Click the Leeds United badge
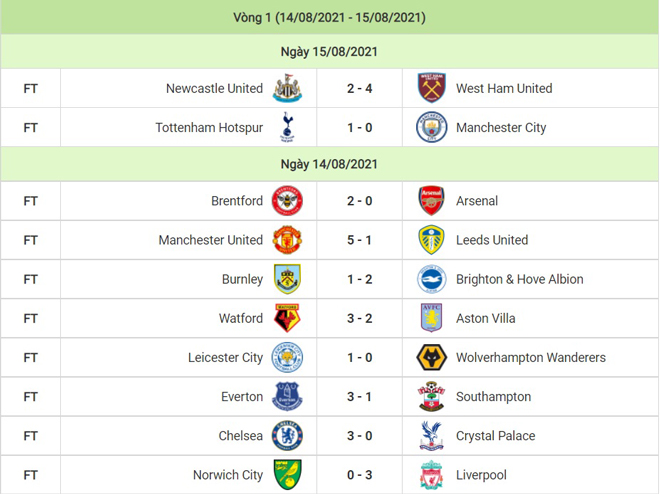 (x=431, y=240)
